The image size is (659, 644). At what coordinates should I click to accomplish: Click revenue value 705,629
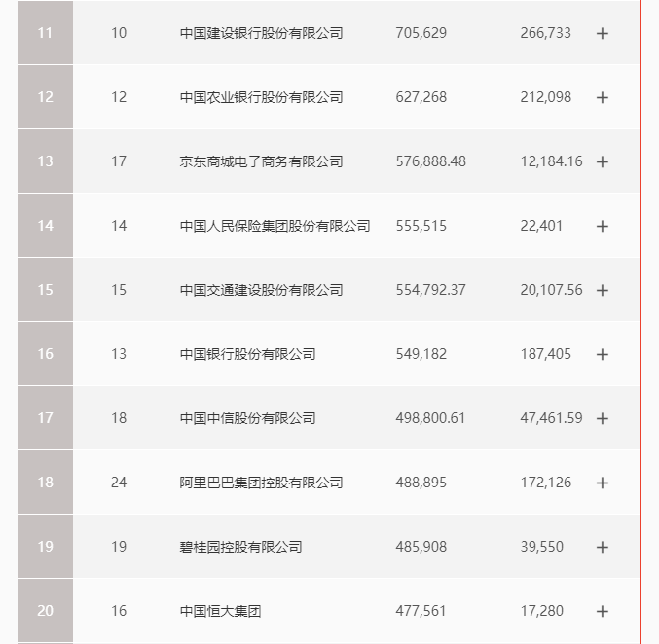(421, 33)
